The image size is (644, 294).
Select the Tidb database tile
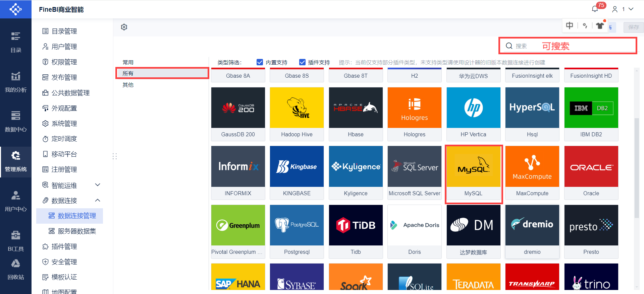coord(356,232)
